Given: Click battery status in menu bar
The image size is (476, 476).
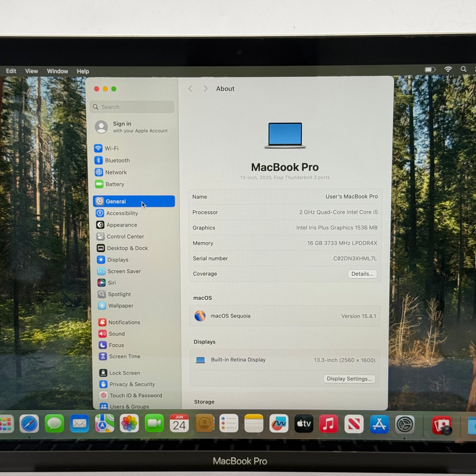Looking at the screenshot, I should (430, 70).
